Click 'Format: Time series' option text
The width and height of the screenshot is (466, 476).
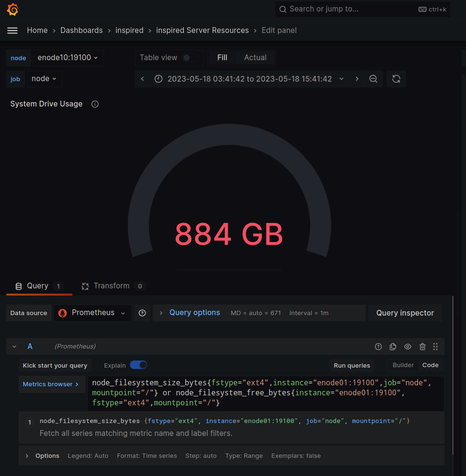pos(147,456)
